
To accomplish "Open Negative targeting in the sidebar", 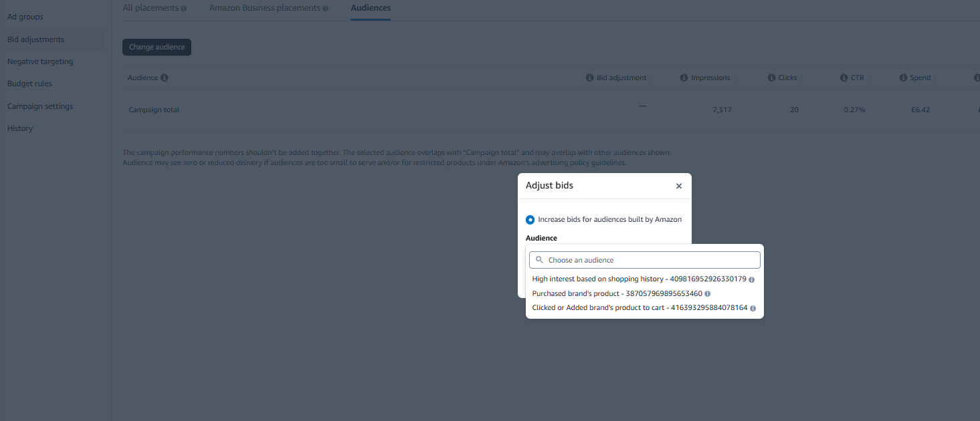I will pyautogui.click(x=40, y=61).
